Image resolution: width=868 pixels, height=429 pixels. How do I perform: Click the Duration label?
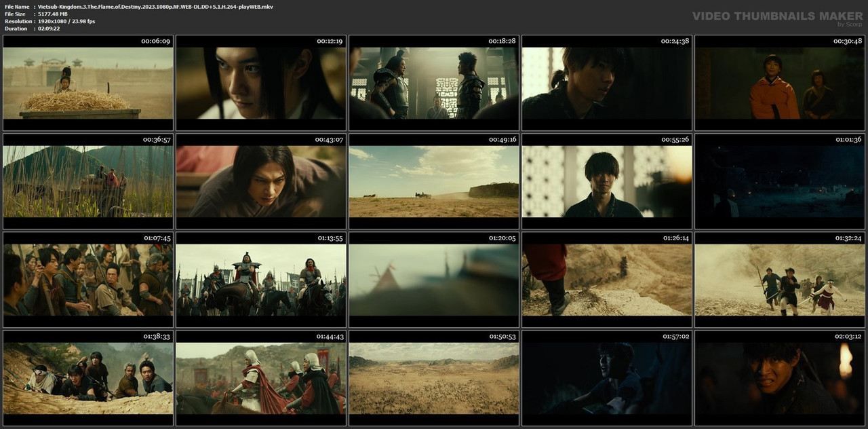tap(16, 29)
